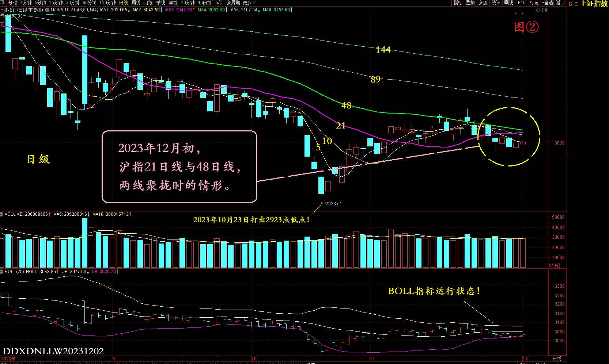609x364 pixels.
Task: Open MA6 indicator settings dropdown arrow
Action: 47,10
